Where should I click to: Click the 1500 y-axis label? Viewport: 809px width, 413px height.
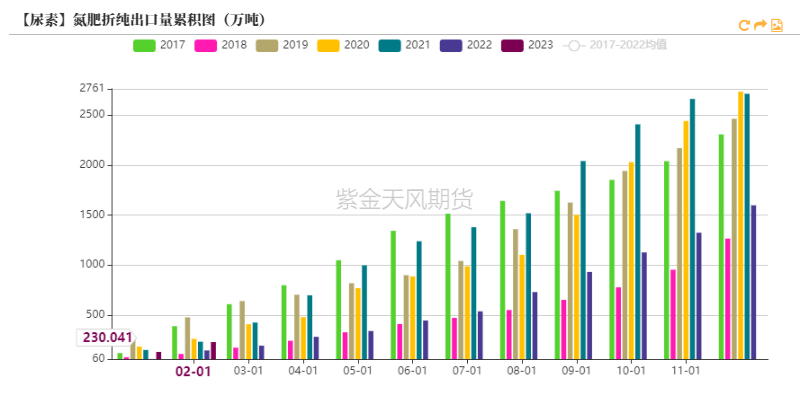(x=92, y=215)
